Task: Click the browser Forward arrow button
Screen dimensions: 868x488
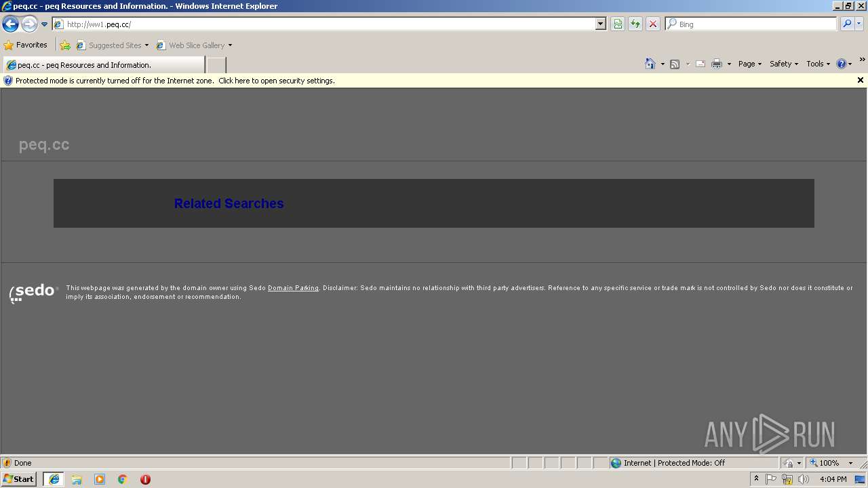Action: (29, 24)
